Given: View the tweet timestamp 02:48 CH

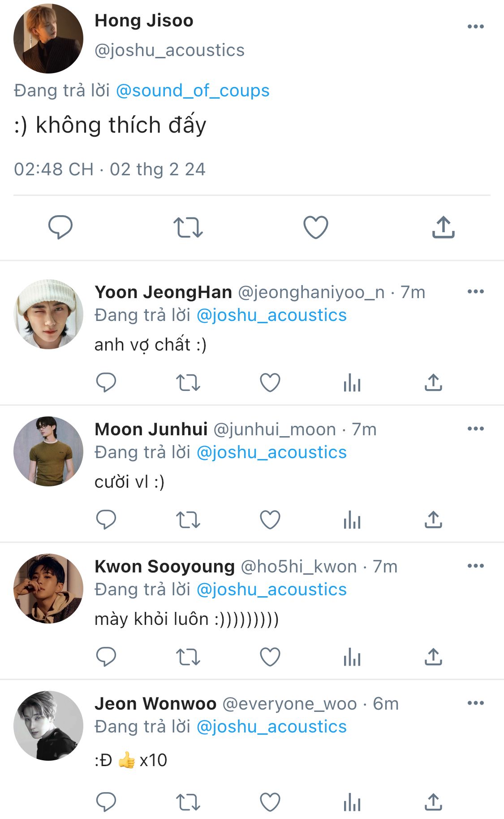Looking at the screenshot, I should pos(54,169).
